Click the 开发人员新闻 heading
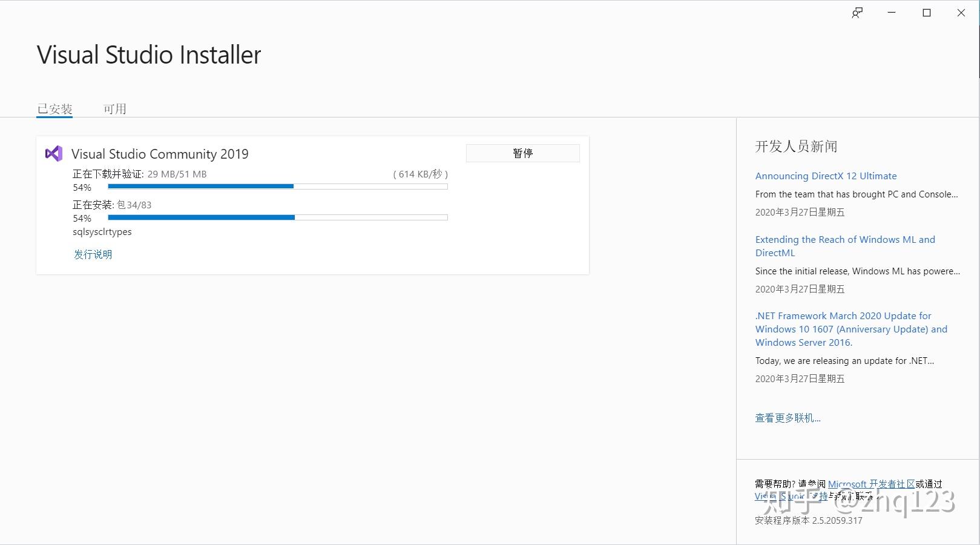Image resolution: width=980 pixels, height=545 pixels. click(x=795, y=146)
